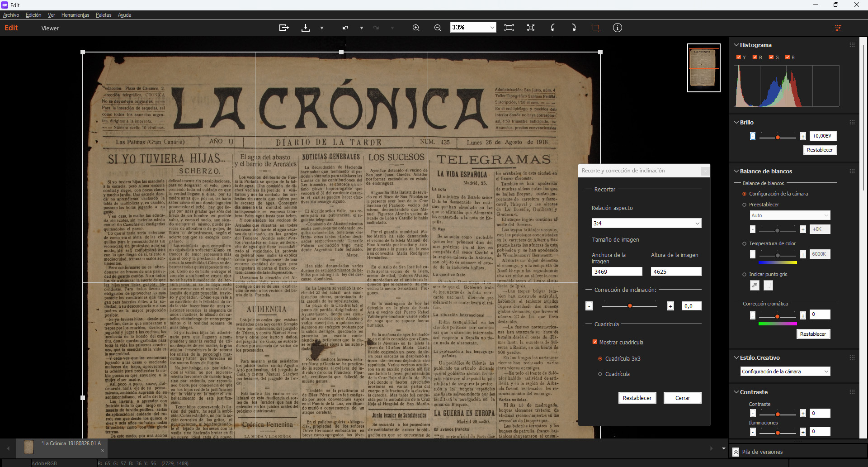Click the orange adjustment sliders icon

pos(838,28)
